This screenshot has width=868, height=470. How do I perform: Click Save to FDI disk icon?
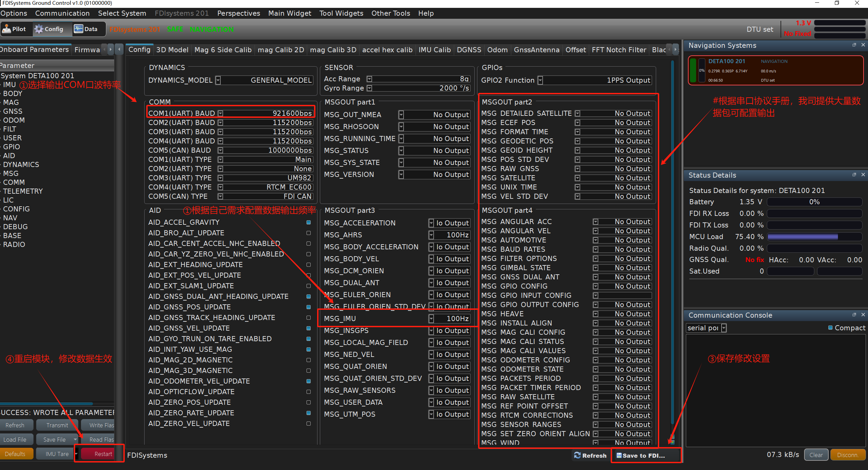click(619, 455)
